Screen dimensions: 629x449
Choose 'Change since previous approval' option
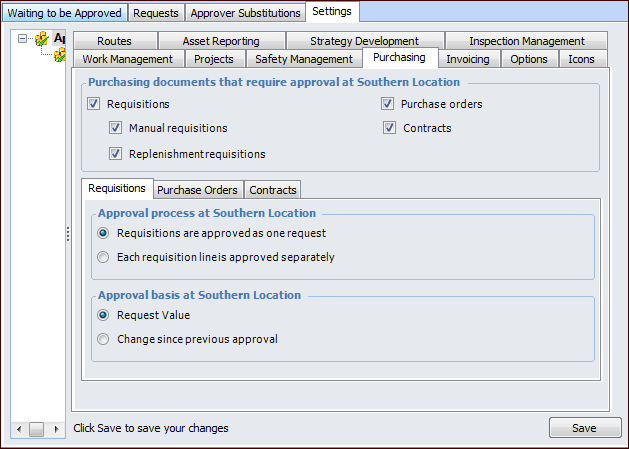[x=104, y=339]
